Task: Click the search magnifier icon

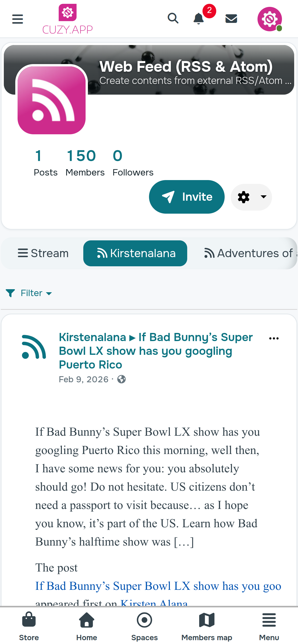Action: (x=173, y=18)
